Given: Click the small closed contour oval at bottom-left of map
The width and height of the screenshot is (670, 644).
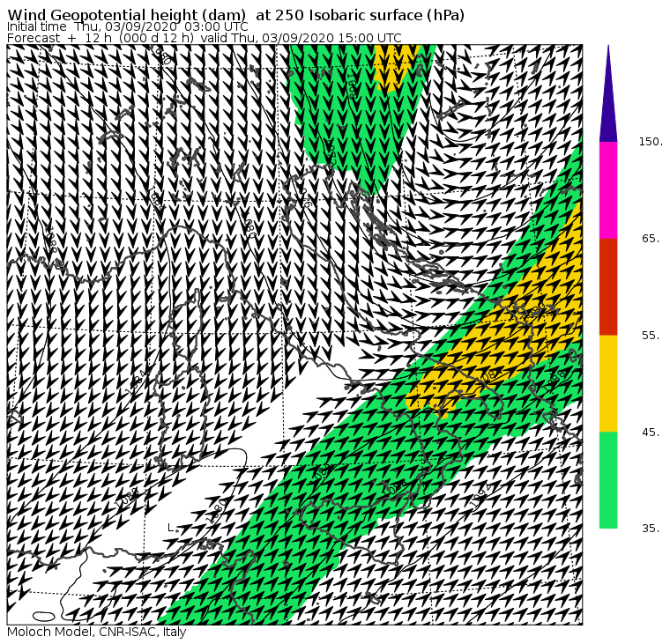Looking at the screenshot, I should coord(43,616).
